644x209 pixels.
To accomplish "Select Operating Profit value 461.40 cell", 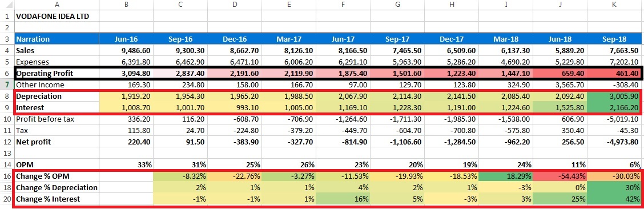I will tap(614, 74).
